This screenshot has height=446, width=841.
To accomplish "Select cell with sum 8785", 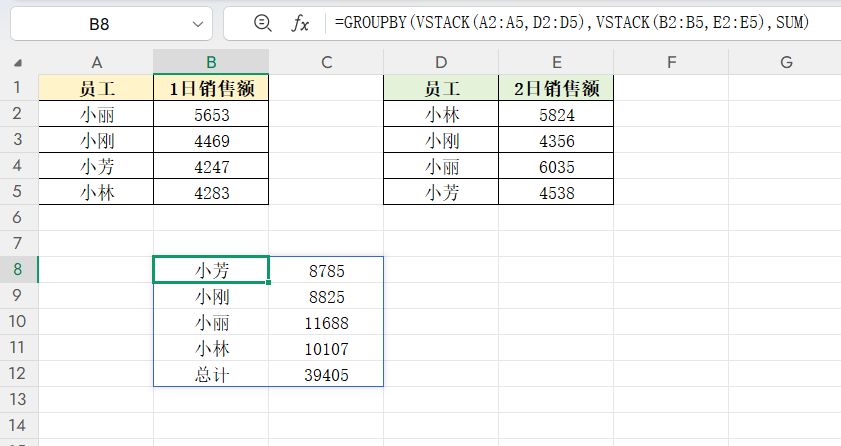I will (x=326, y=270).
